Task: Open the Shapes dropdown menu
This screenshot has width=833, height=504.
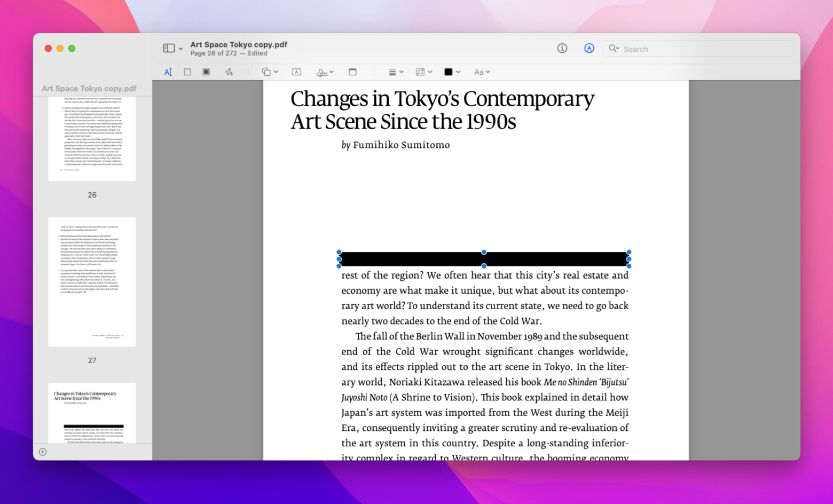Action: 270,72
